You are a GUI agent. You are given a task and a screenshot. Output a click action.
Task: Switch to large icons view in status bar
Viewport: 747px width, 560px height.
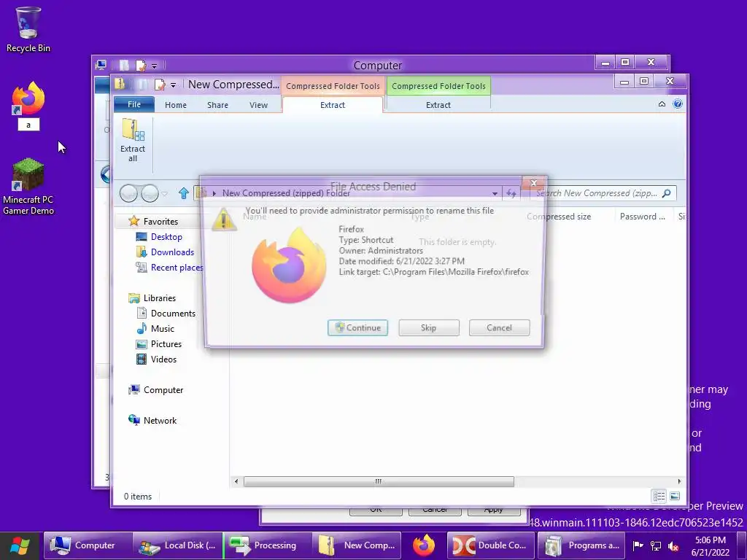tap(675, 496)
